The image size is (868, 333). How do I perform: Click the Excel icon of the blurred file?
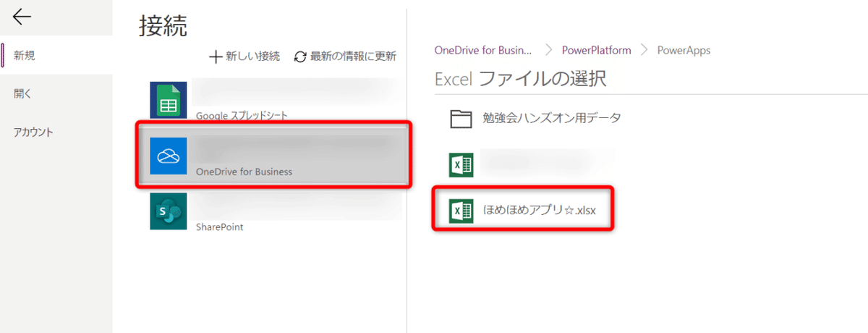[x=461, y=164]
